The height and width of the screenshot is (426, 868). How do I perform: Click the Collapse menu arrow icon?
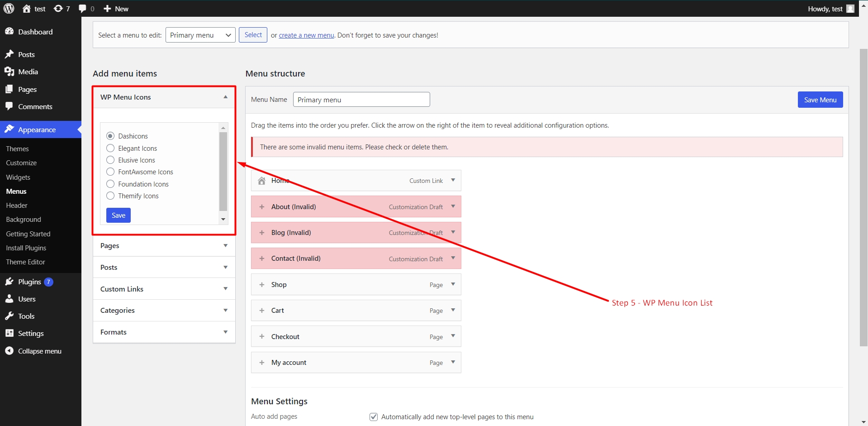coord(9,351)
